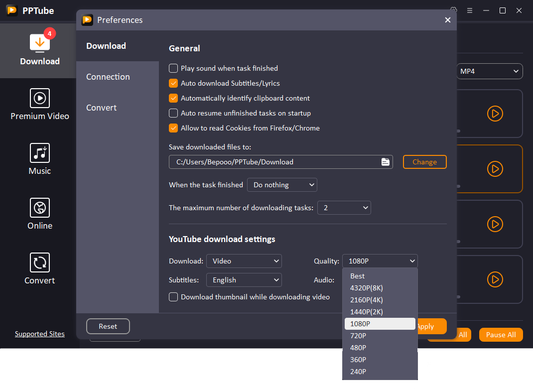Screen dimensions: 533x392
Task: Enable Auto resume unfinished tasks on startup
Action: [x=173, y=113]
